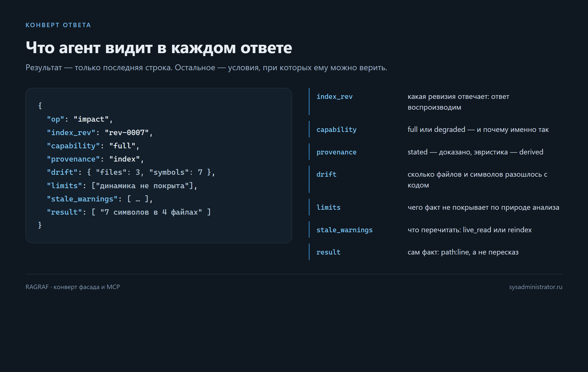
Task: Click the code line "result": "7 символов в 4 файлах"
Action: (129, 212)
